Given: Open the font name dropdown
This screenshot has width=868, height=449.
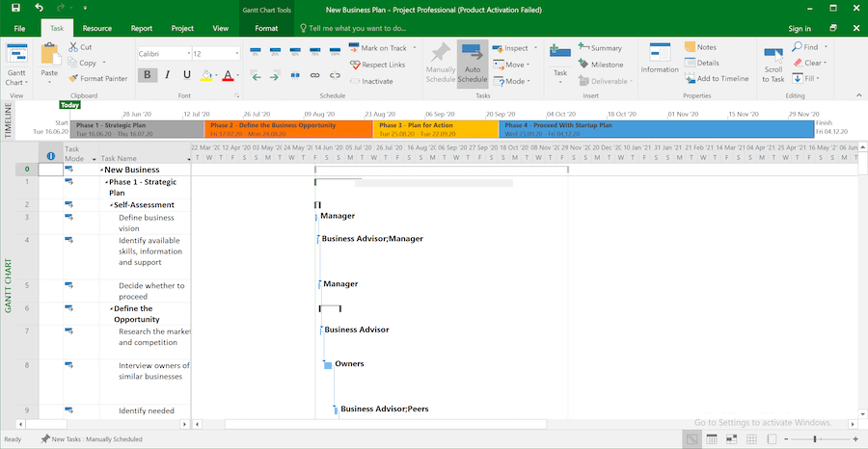Looking at the screenshot, I should point(187,54).
